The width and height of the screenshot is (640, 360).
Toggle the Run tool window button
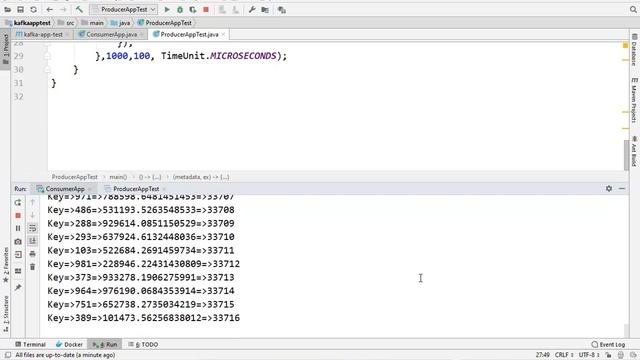(105, 344)
